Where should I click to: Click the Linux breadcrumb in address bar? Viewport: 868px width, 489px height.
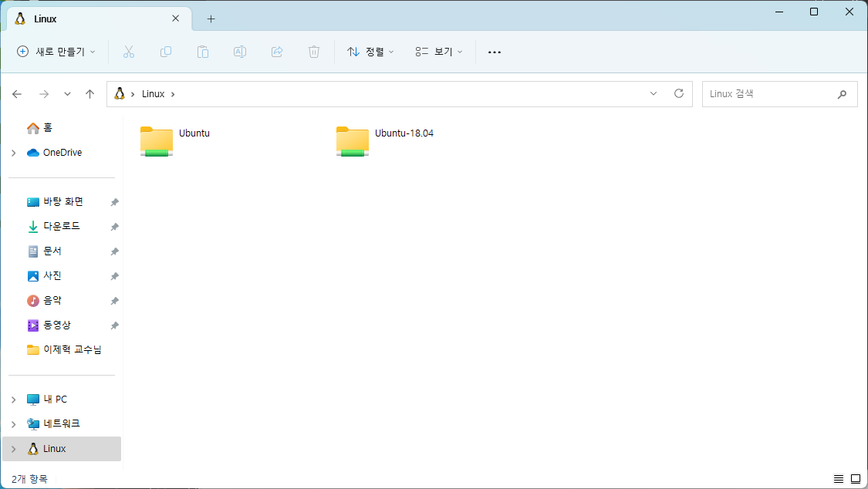[x=153, y=94]
